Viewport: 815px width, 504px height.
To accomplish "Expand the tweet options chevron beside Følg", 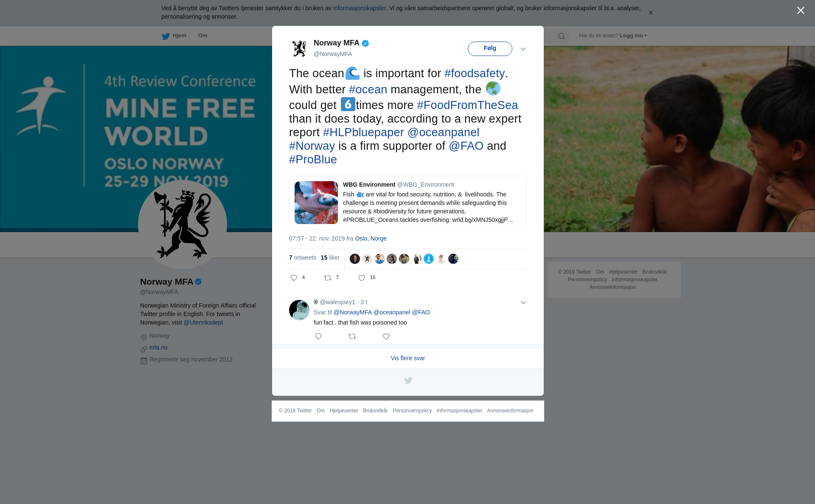I will click(x=523, y=49).
